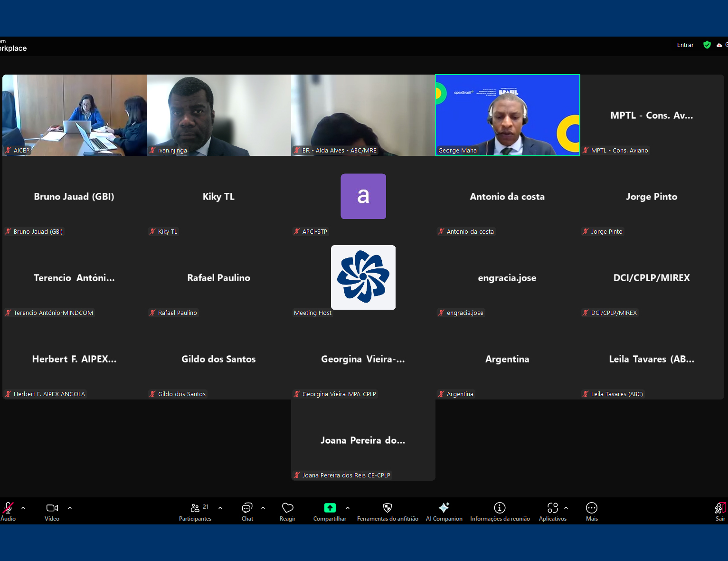The width and height of the screenshot is (728, 561).
Task: Click the Entrar sign-in link
Action: pyautogui.click(x=685, y=45)
